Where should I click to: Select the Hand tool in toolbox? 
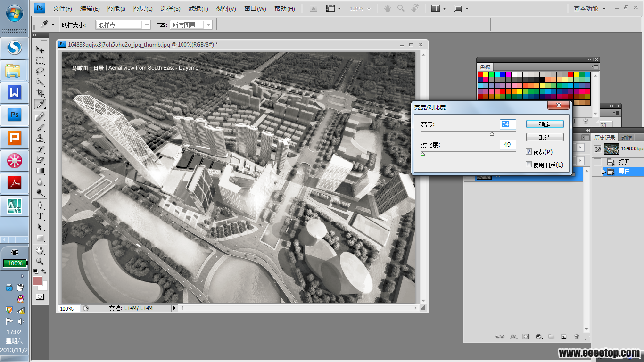coord(40,250)
